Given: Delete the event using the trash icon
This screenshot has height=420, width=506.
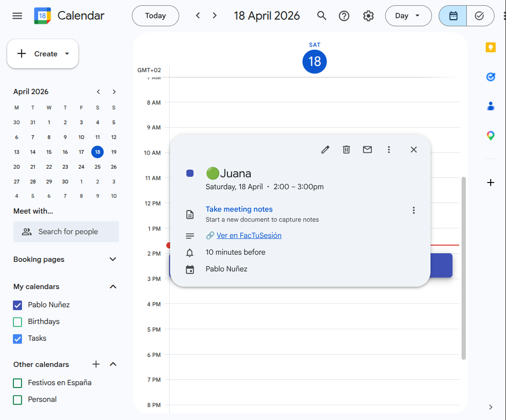Looking at the screenshot, I should tap(346, 150).
